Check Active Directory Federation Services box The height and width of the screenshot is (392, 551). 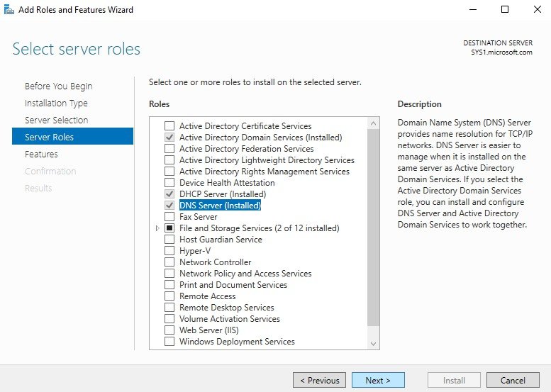pyautogui.click(x=169, y=149)
